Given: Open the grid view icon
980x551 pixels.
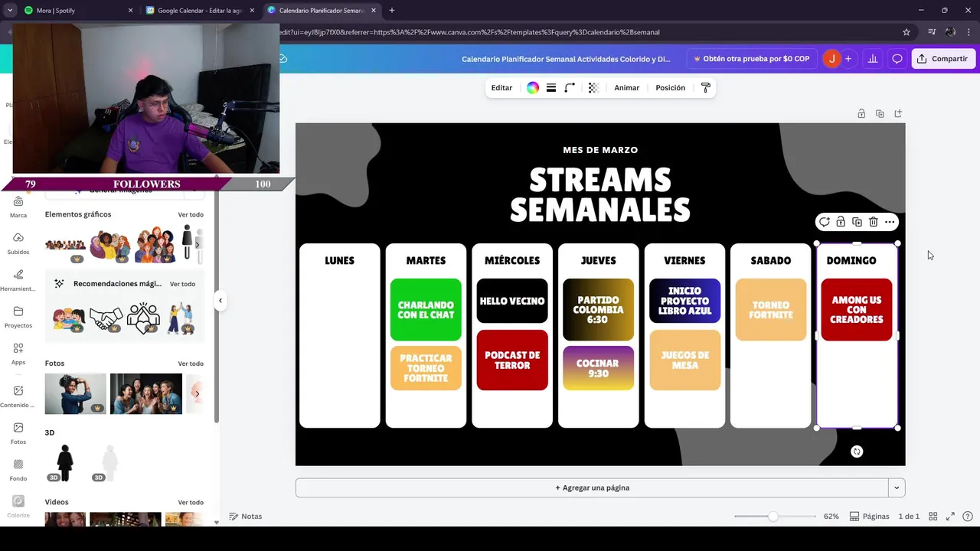Looking at the screenshot, I should [x=933, y=517].
